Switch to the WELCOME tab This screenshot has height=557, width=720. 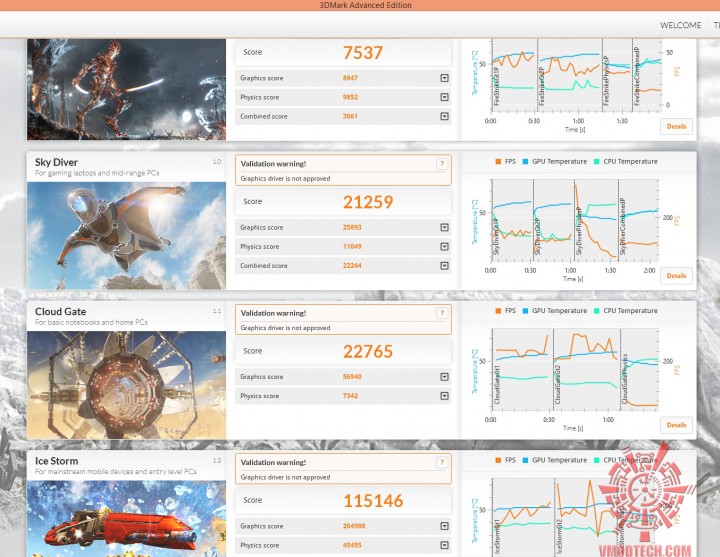[681, 25]
